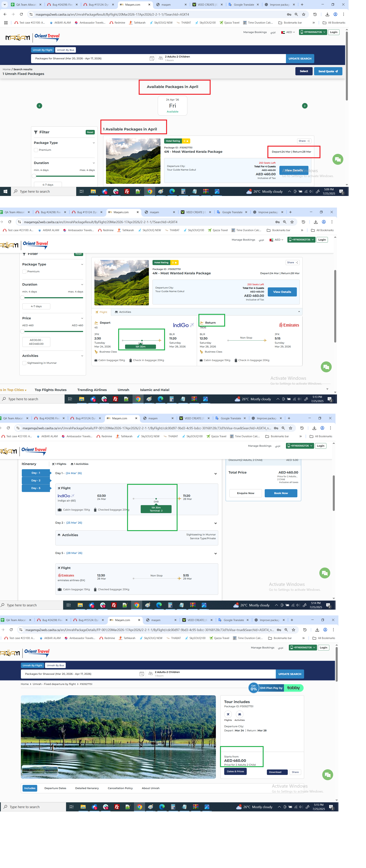Enable the Premium package type checkbox
Viewport: 366px width, 868px height.
coord(36,150)
